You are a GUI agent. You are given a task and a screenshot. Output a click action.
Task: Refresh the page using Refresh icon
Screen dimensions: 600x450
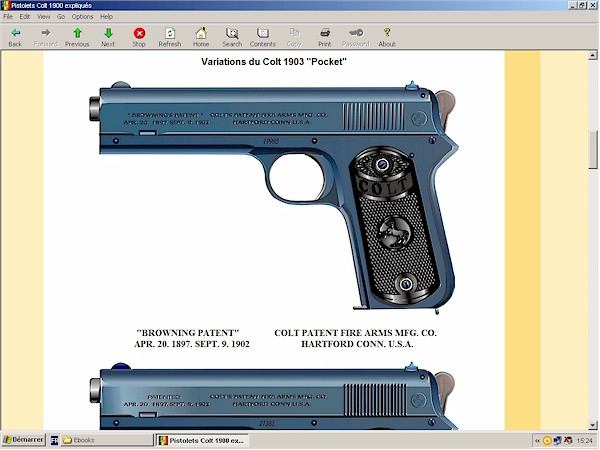pos(170,33)
